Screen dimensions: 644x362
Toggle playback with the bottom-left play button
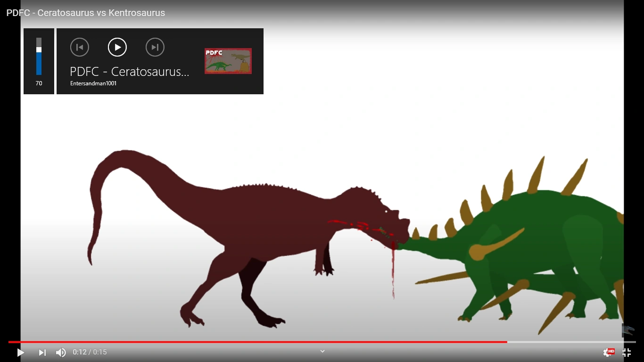pyautogui.click(x=21, y=352)
